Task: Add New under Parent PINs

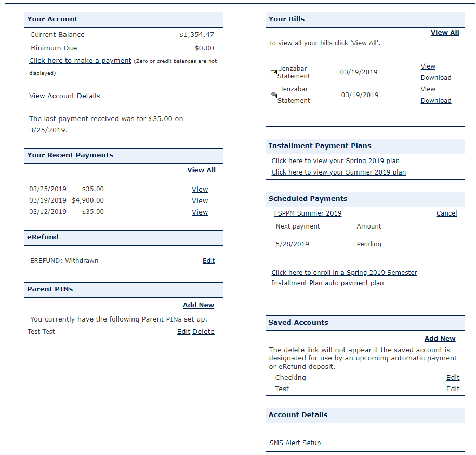Action: click(198, 305)
